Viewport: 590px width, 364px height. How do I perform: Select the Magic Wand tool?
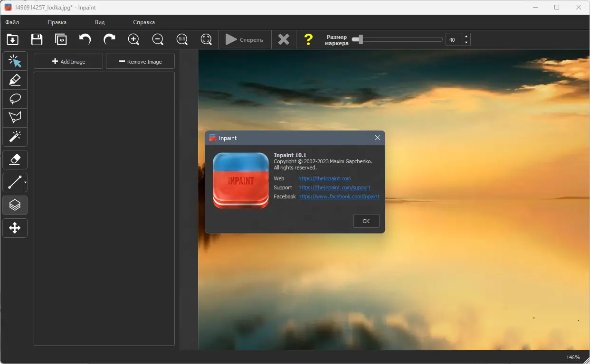(x=15, y=137)
